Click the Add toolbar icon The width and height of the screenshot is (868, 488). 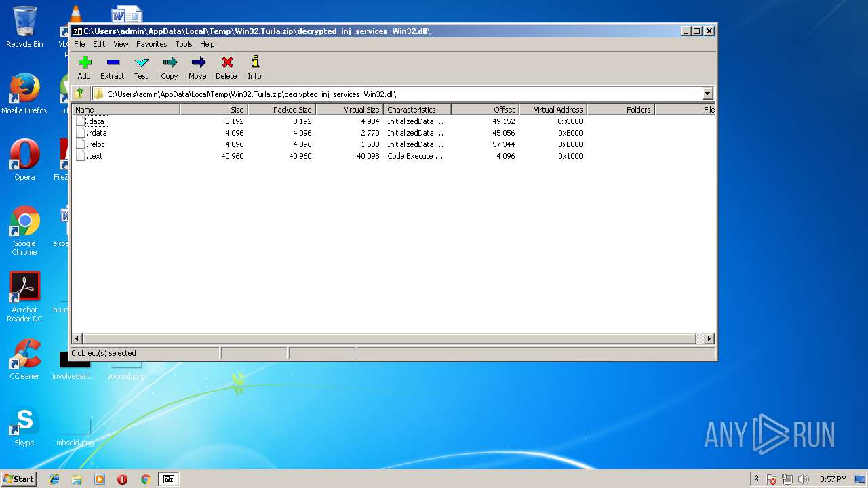point(84,67)
